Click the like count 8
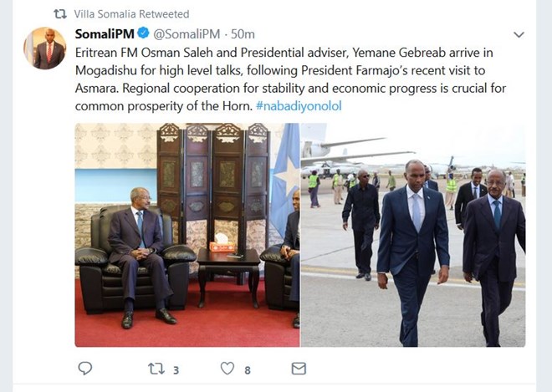 (x=248, y=370)
